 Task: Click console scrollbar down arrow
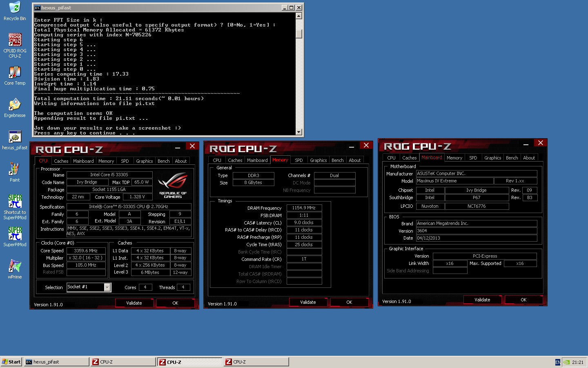(299, 132)
